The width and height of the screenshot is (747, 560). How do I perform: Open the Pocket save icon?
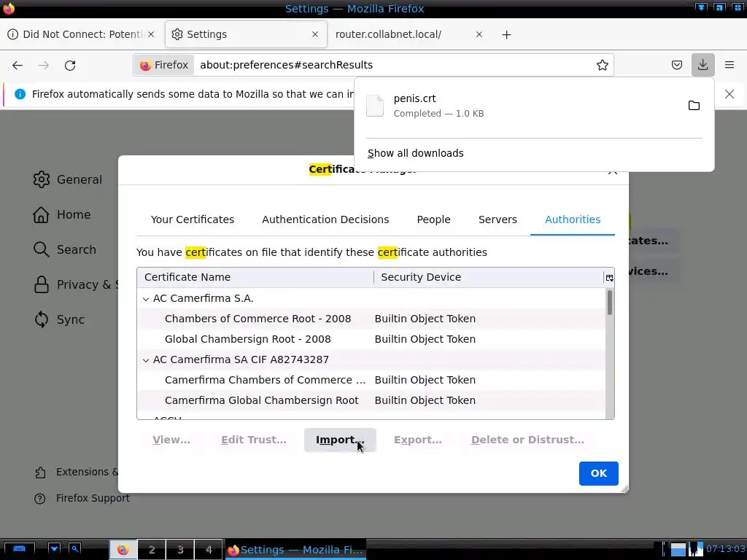click(676, 65)
